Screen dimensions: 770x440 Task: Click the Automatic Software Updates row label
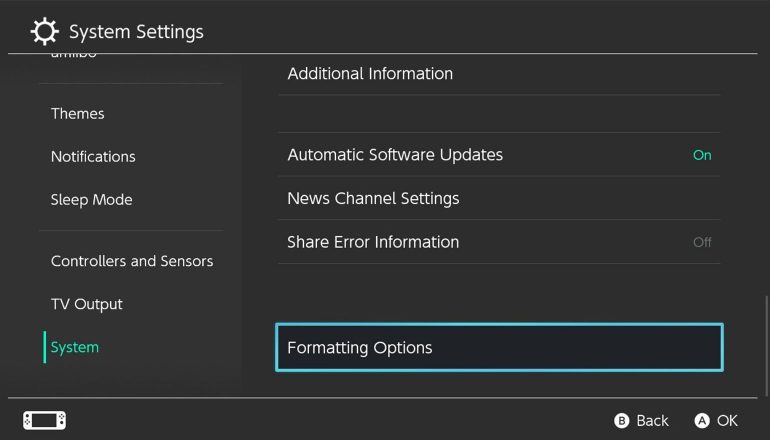point(395,155)
